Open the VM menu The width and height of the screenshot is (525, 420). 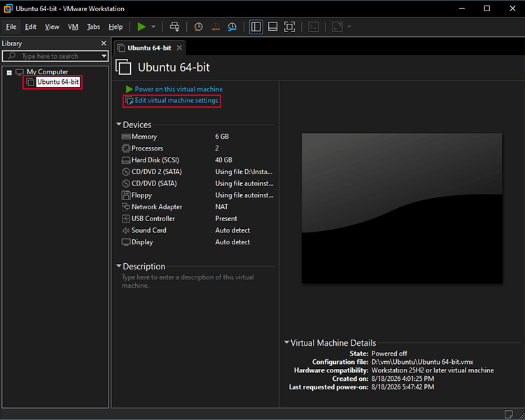73,27
